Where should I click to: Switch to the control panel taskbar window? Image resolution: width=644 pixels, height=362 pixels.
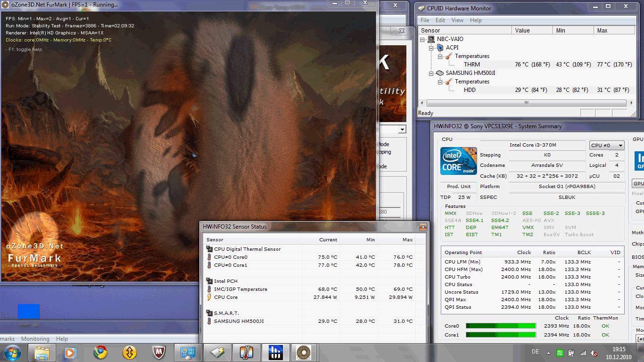[188, 353]
